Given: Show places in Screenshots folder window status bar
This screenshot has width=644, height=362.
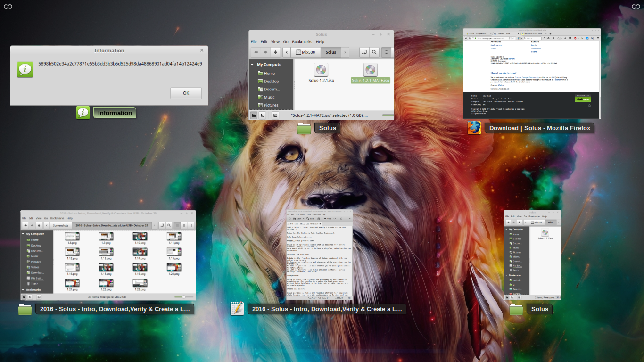Looking at the screenshot, I should (24, 297).
